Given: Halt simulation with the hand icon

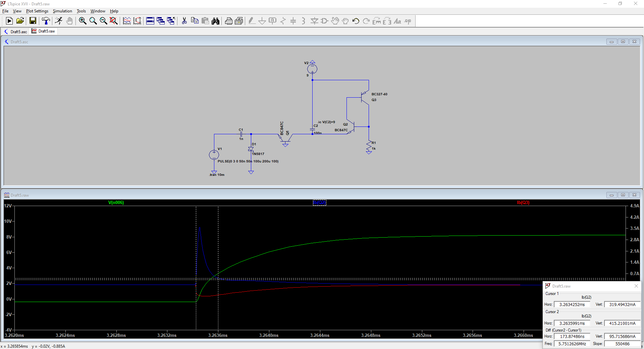Looking at the screenshot, I should click(69, 21).
